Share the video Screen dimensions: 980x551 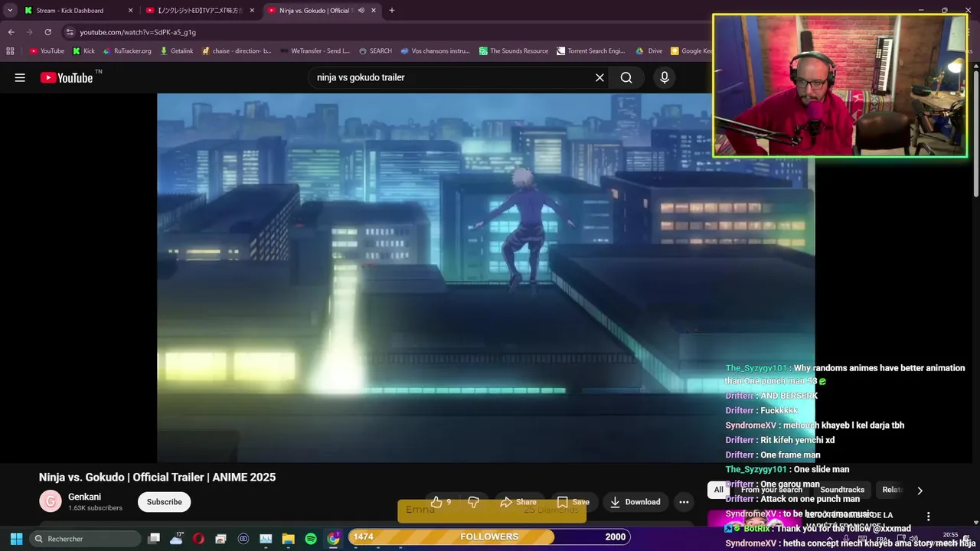pos(518,502)
